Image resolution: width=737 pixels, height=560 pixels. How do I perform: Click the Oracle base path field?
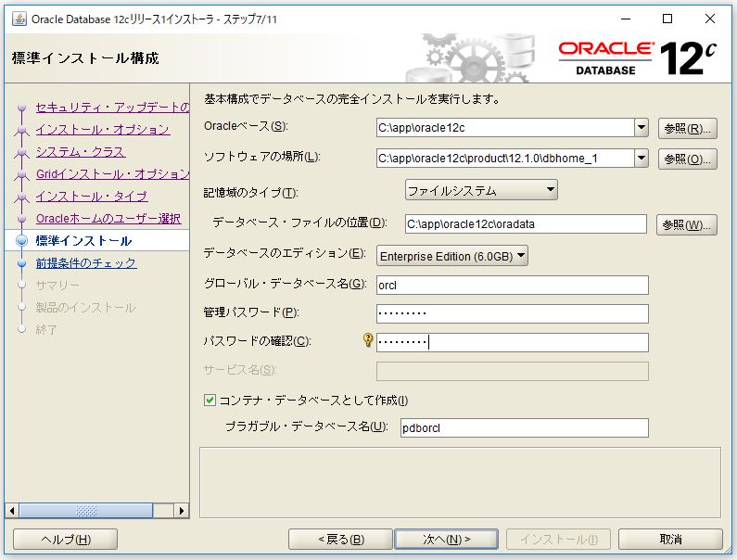(x=505, y=127)
